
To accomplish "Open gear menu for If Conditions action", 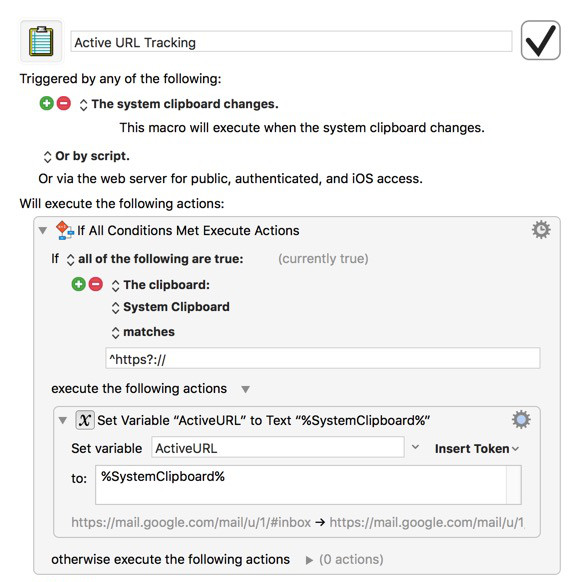I will coord(541,230).
